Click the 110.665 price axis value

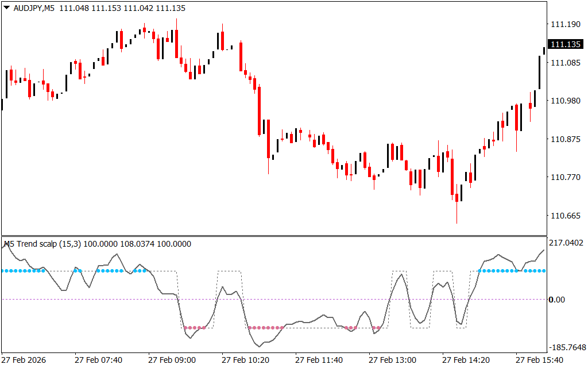564,216
